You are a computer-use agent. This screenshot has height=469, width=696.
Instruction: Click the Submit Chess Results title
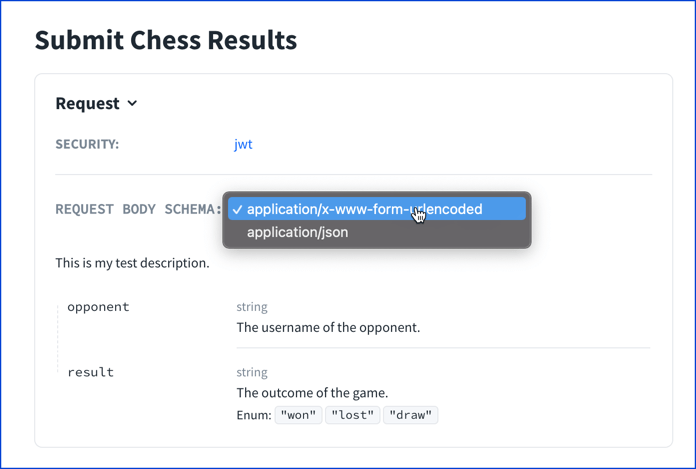coord(166,40)
